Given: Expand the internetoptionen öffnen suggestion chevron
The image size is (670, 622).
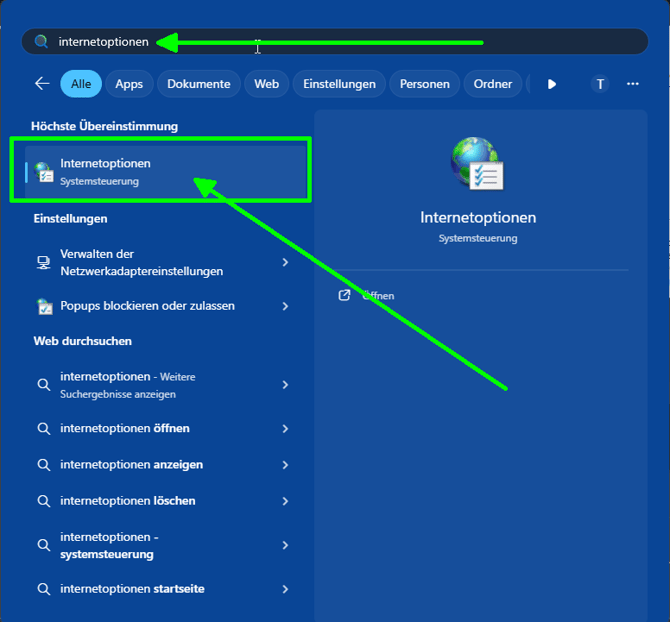Looking at the screenshot, I should [x=285, y=428].
